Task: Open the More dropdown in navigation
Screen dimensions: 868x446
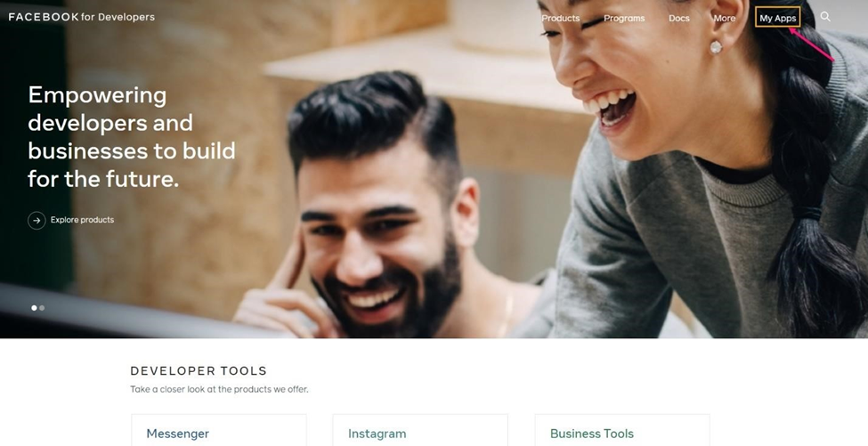Action: pos(724,18)
